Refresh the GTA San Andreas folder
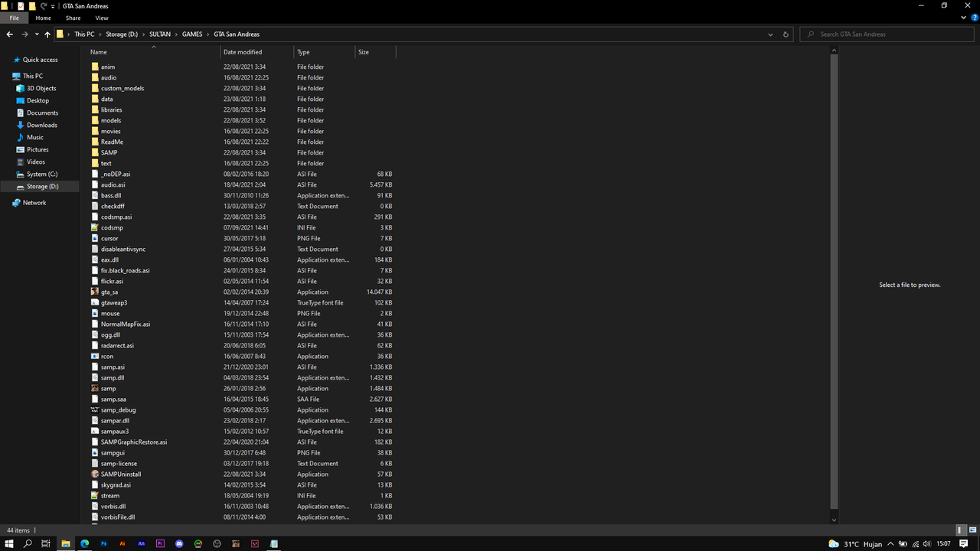 pos(786,34)
